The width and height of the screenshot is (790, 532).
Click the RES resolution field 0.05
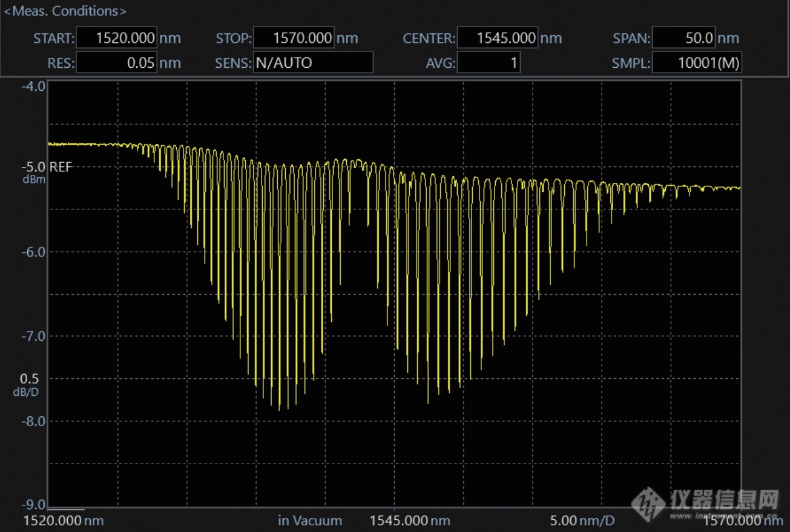(117, 62)
